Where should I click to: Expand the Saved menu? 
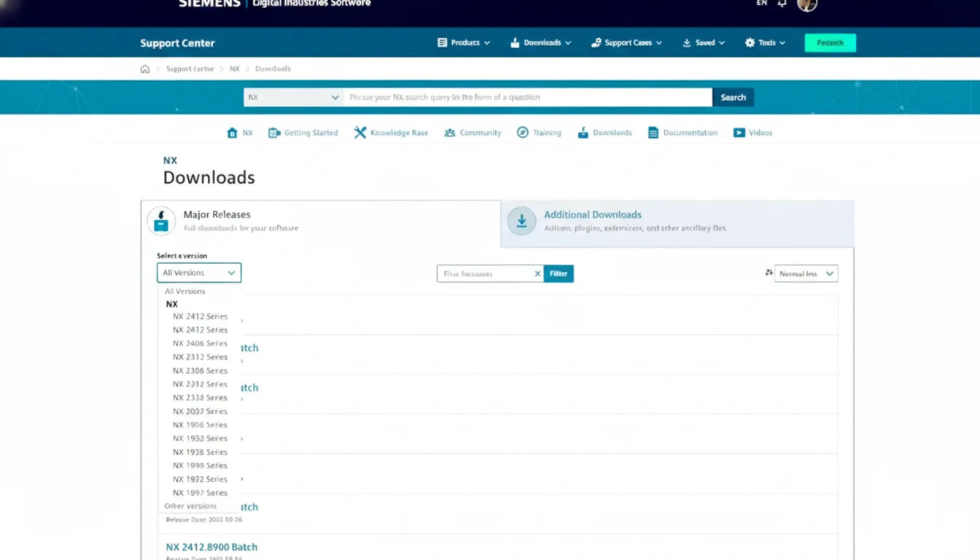coord(704,43)
